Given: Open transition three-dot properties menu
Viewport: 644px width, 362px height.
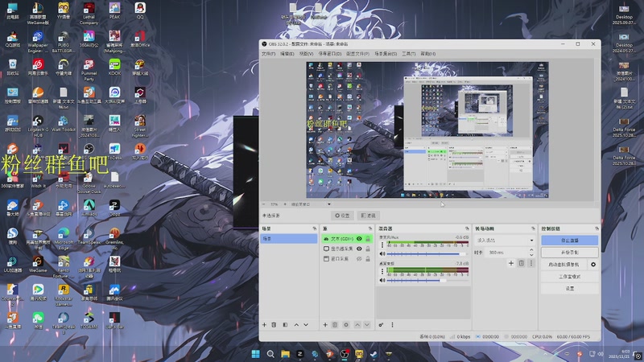Looking at the screenshot, I should [531, 263].
